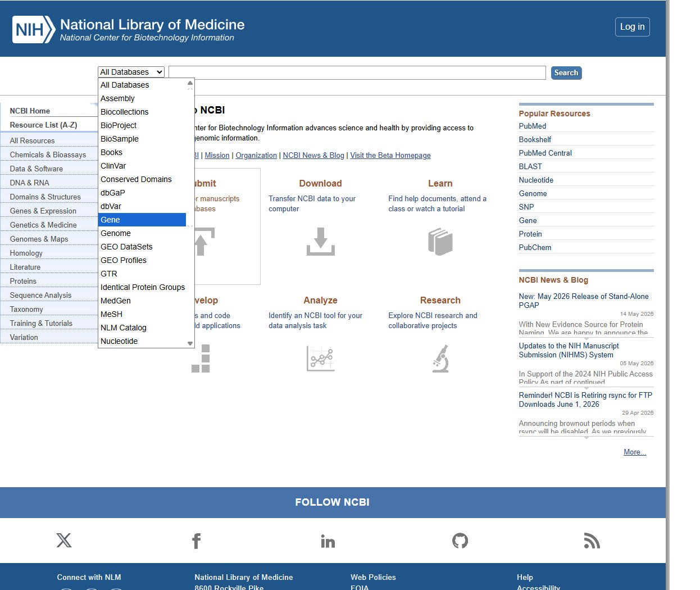Screen dimensions: 700x590
Task: Open NCBI News & Blog link
Action: [313, 155]
